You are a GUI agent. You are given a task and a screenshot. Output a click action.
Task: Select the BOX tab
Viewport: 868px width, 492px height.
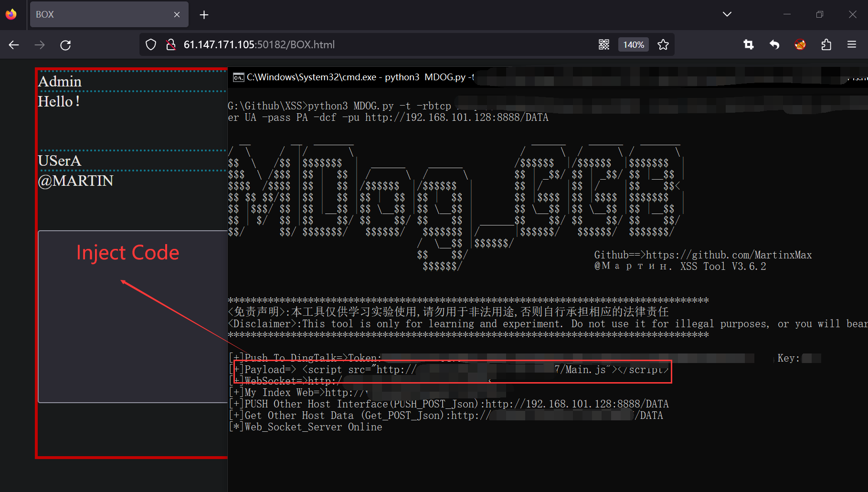pyautogui.click(x=109, y=14)
